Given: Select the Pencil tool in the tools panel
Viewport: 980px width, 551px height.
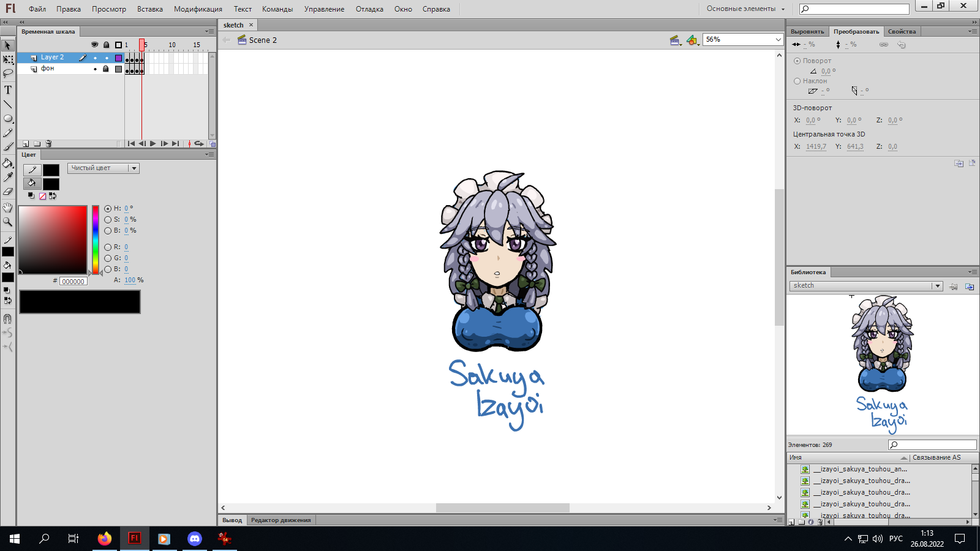Looking at the screenshot, I should click(8, 133).
